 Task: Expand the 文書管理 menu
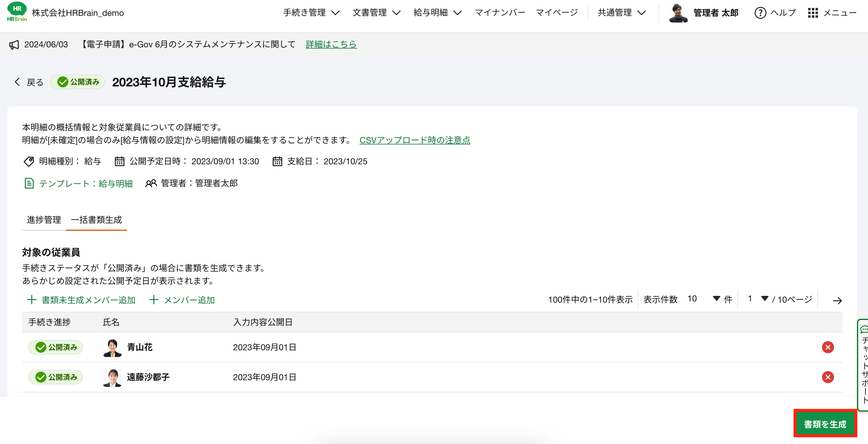coord(376,13)
